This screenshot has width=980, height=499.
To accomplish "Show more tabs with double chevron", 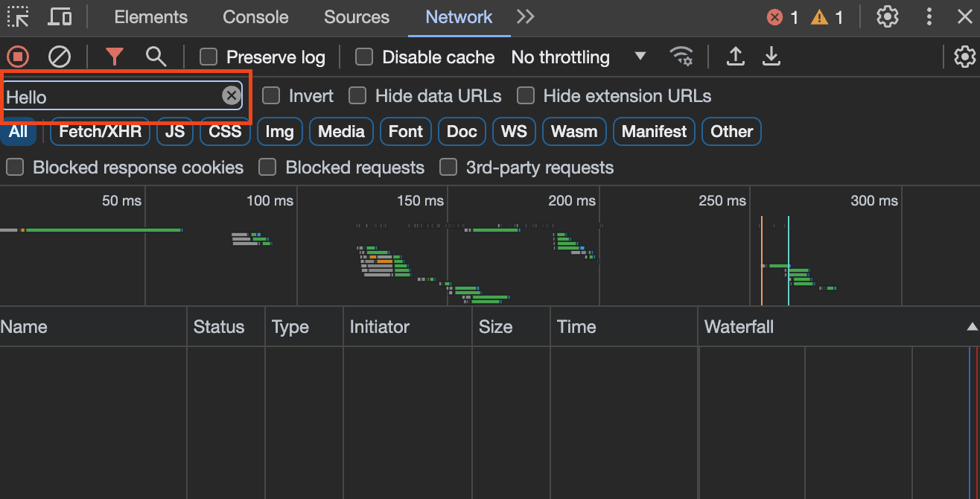I will [526, 16].
